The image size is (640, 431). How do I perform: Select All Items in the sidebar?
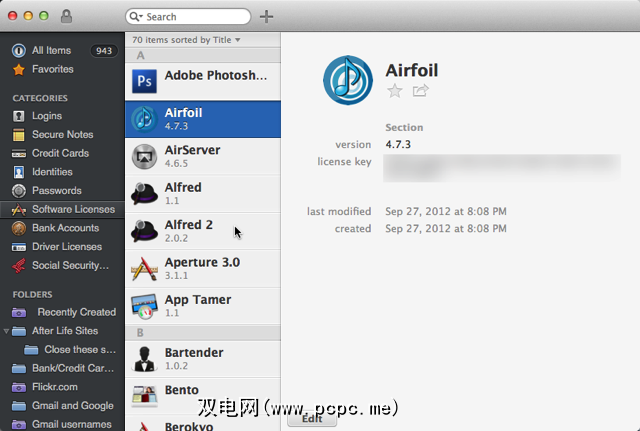(x=62, y=51)
